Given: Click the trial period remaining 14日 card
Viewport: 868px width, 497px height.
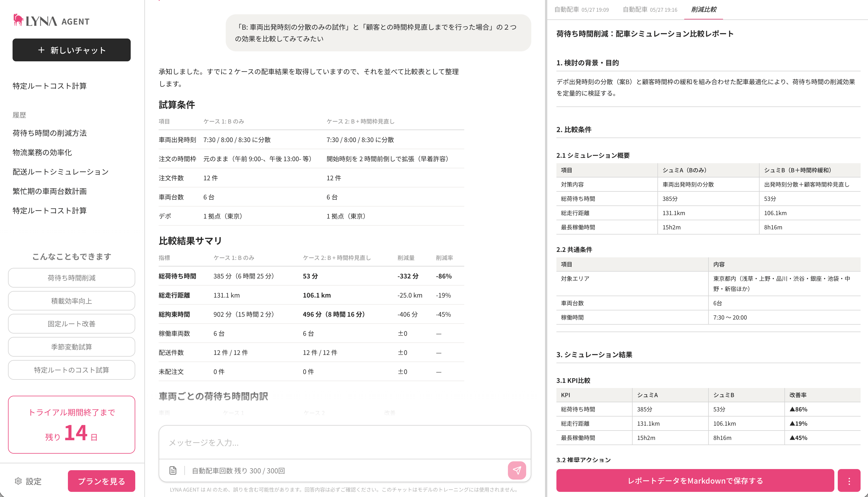Looking at the screenshot, I should click(x=72, y=424).
